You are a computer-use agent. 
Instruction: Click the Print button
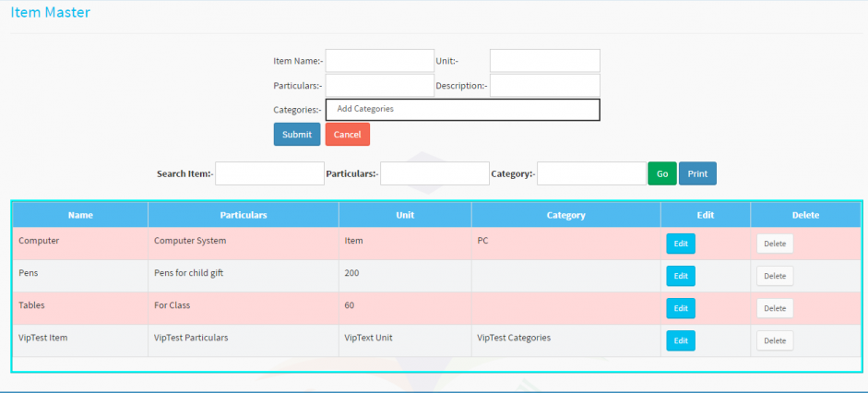pyautogui.click(x=697, y=173)
